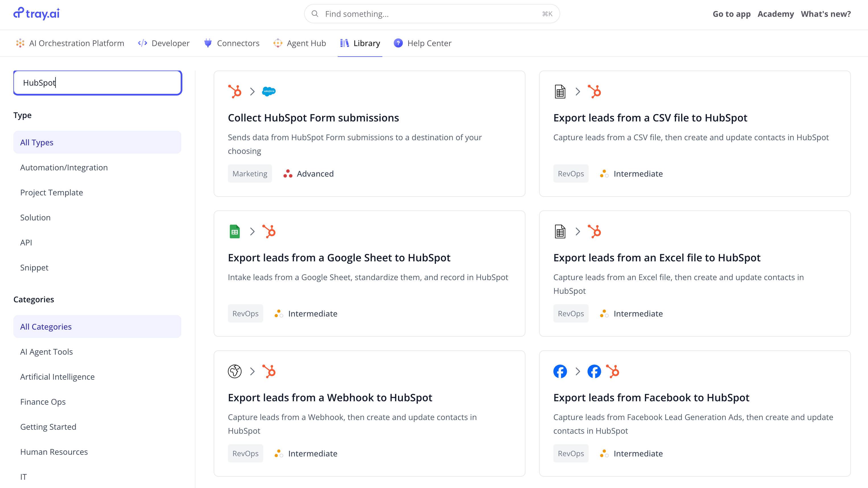868x488 pixels.
Task: Click the tray.ai logo
Action: [x=36, y=13]
